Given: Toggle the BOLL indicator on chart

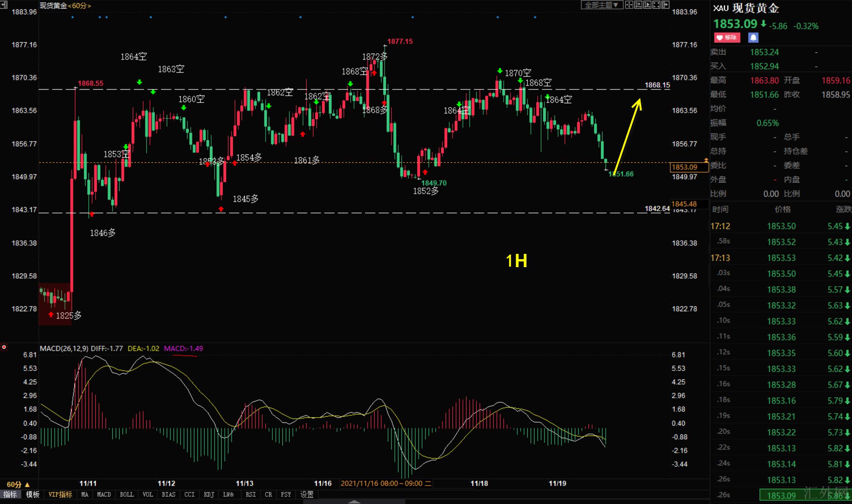Looking at the screenshot, I should click(x=127, y=495).
